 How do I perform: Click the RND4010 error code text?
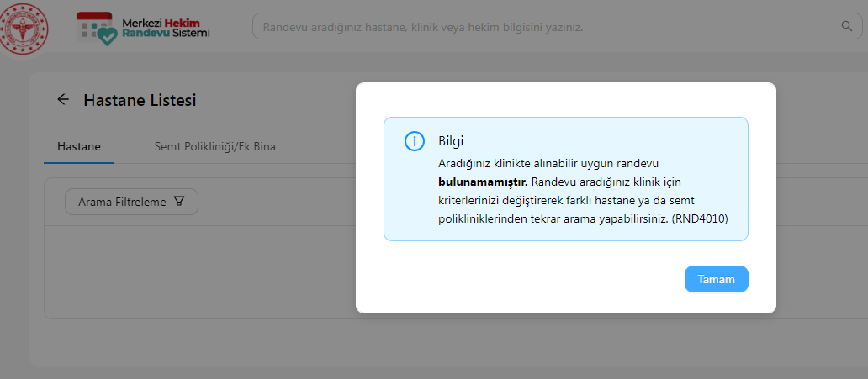click(699, 218)
